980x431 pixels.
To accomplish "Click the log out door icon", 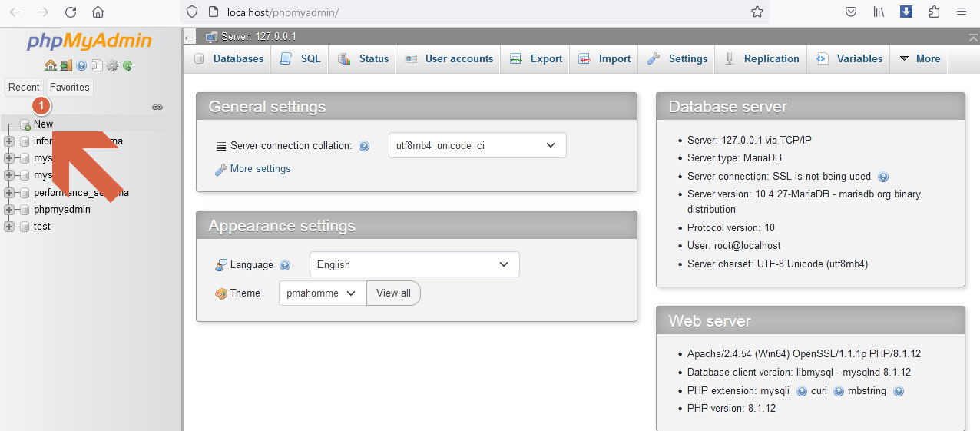I will [66, 65].
